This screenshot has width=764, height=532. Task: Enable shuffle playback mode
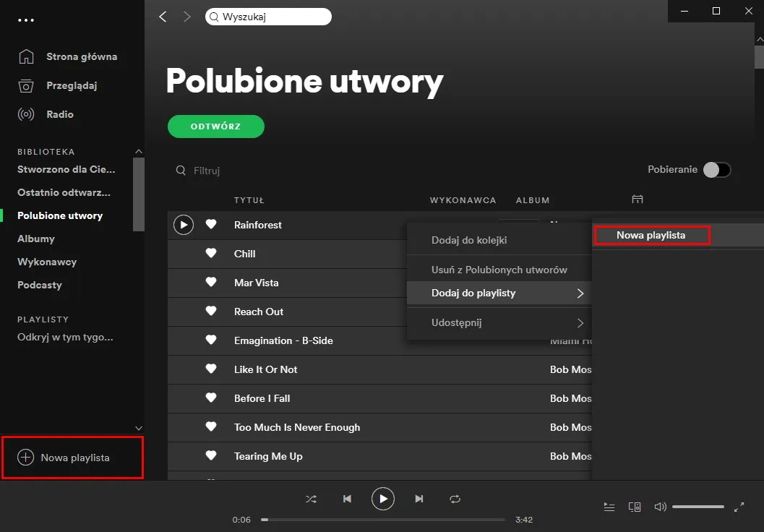click(311, 499)
